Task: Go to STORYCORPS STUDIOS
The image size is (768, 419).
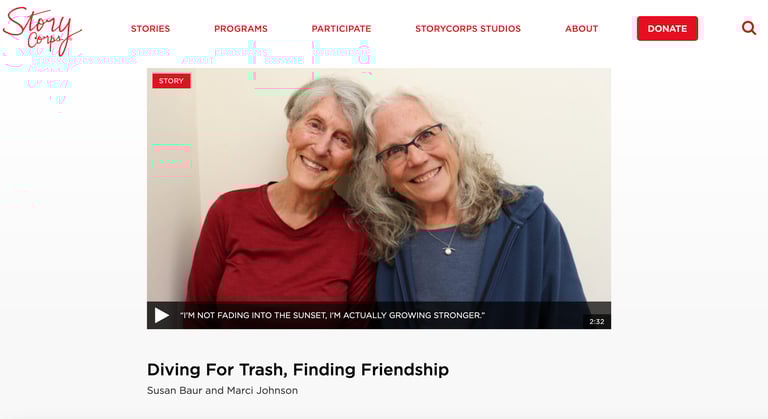Action: pos(468,28)
